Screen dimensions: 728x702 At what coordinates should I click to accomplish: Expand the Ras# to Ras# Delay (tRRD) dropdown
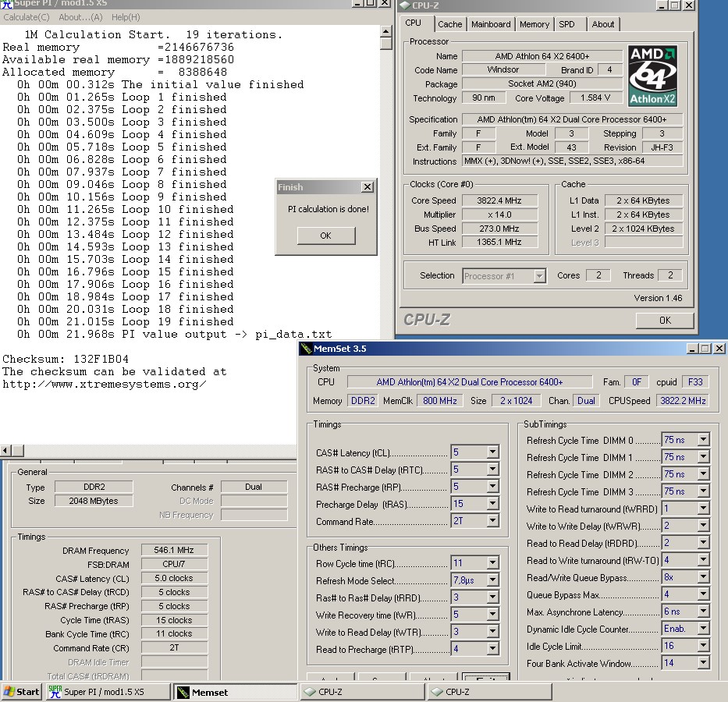pos(492,597)
